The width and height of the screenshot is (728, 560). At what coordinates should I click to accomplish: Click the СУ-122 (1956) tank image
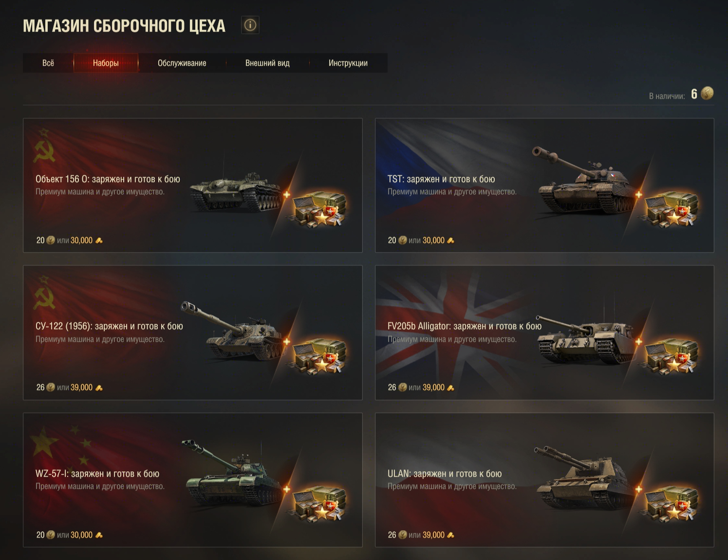233,331
